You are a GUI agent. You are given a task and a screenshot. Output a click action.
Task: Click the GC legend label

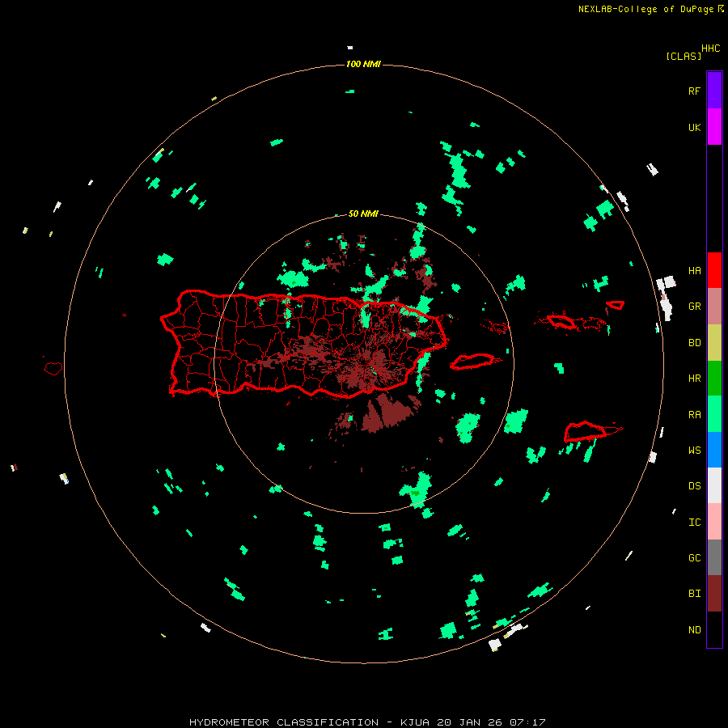[694, 558]
